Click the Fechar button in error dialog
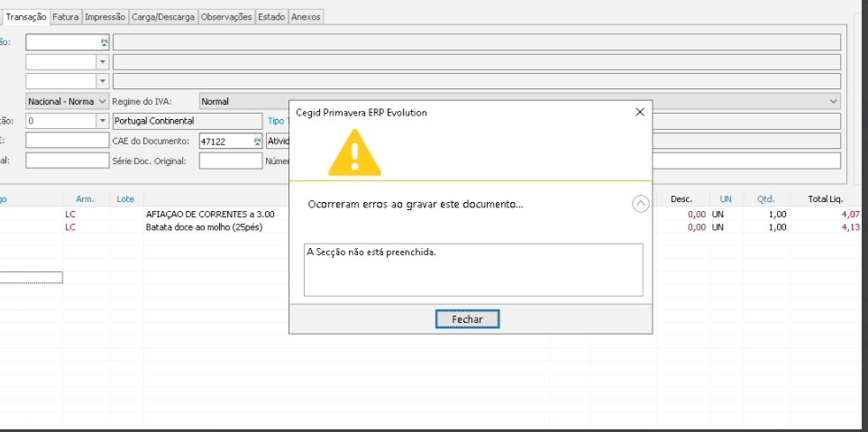 (467, 319)
